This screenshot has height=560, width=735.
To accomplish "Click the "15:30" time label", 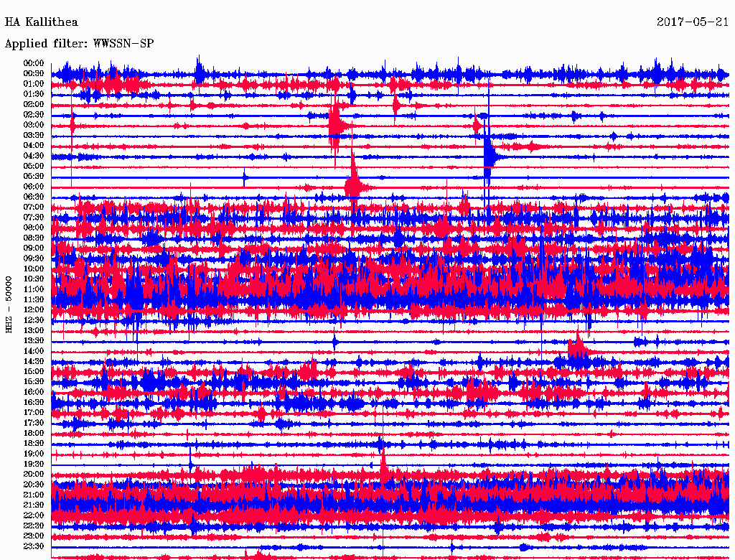I will coord(34,382).
